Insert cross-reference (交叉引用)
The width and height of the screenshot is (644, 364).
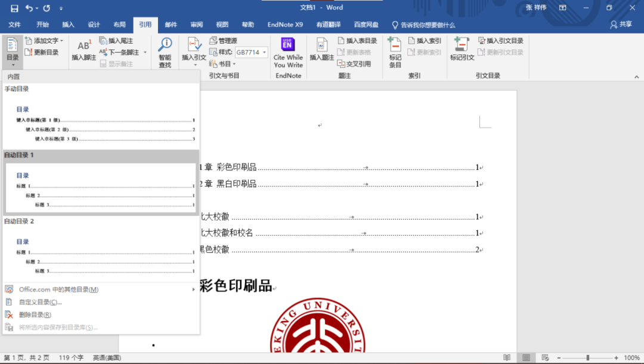[x=354, y=64]
